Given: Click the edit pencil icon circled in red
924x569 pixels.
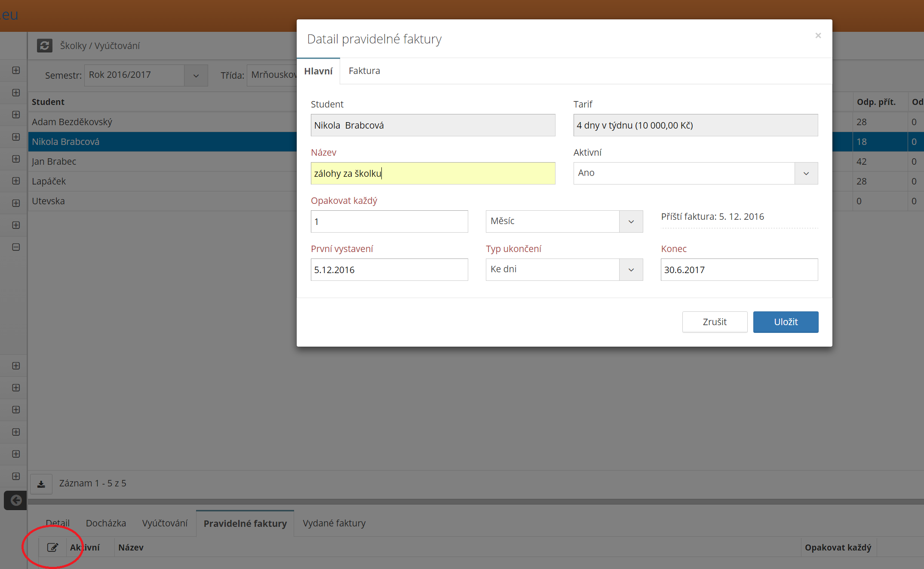Looking at the screenshot, I should [x=52, y=547].
